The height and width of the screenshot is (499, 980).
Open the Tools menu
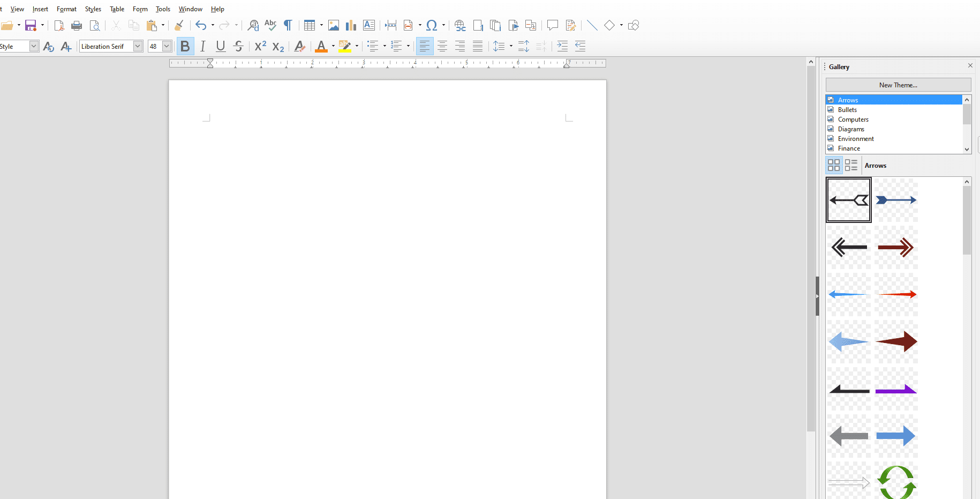[x=163, y=9]
